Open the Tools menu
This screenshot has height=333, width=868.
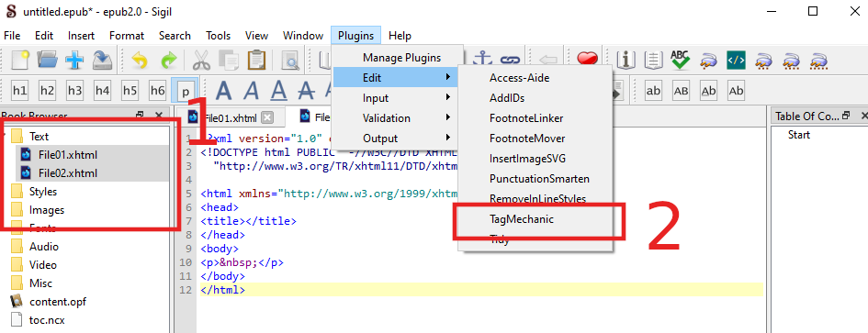218,36
